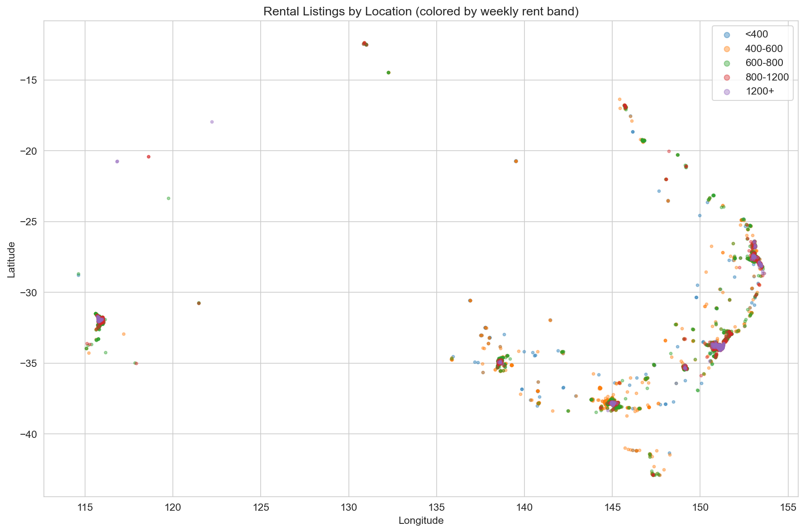Click the chart title 'Rental Listings by Location'
The image size is (805, 532).
click(421, 11)
